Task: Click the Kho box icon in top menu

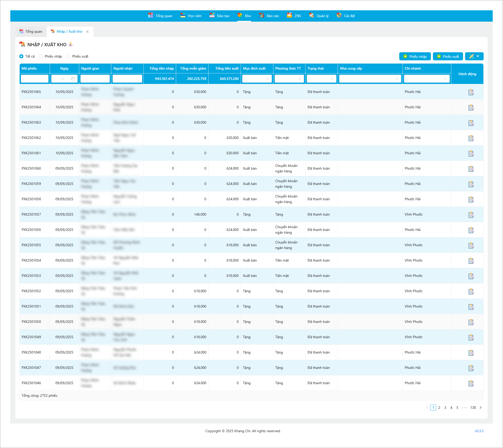Action: [240, 15]
